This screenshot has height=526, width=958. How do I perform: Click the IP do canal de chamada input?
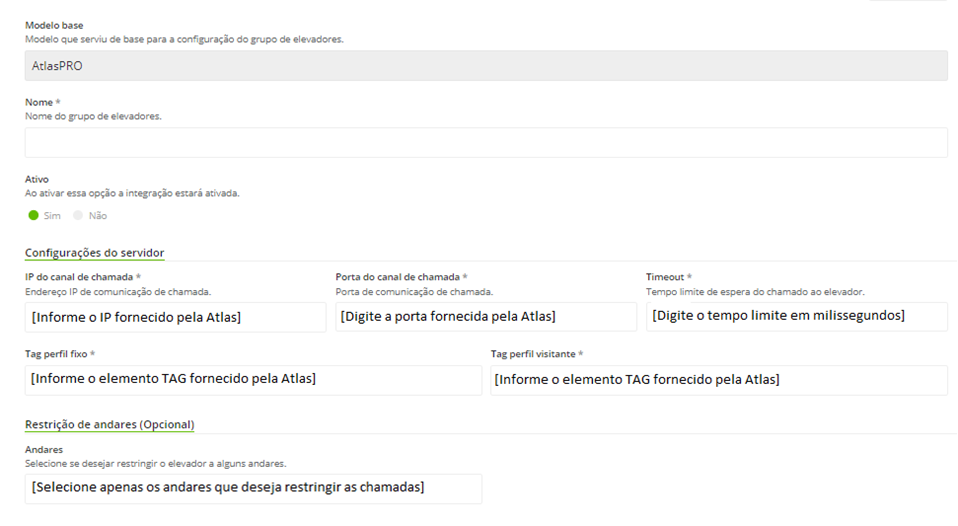[175, 317]
